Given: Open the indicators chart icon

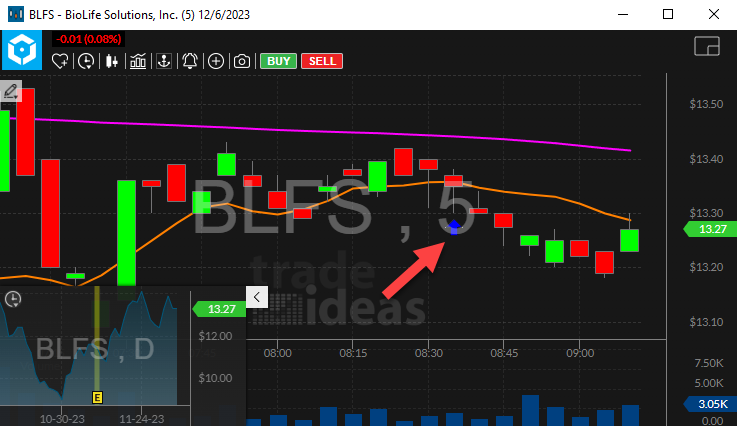Looking at the screenshot, I should pos(138,61).
